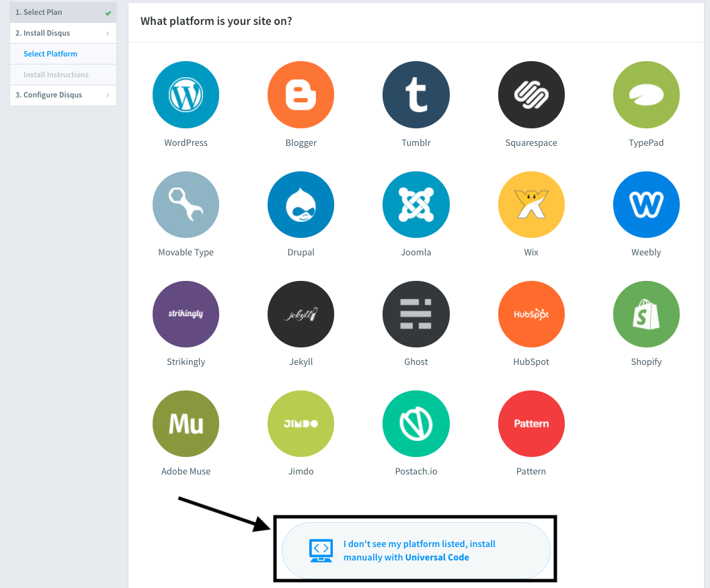
Task: Choose the Shopify platform icon
Action: click(646, 314)
